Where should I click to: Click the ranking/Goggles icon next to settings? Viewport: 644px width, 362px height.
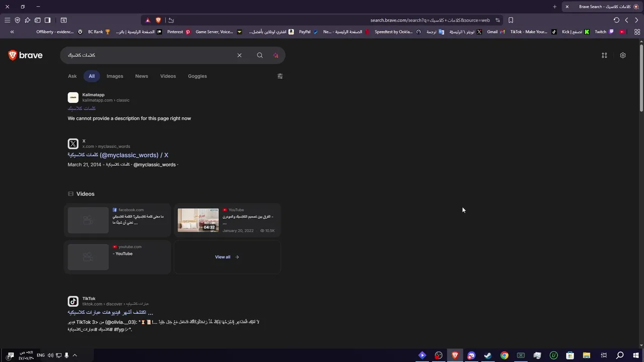604,55
